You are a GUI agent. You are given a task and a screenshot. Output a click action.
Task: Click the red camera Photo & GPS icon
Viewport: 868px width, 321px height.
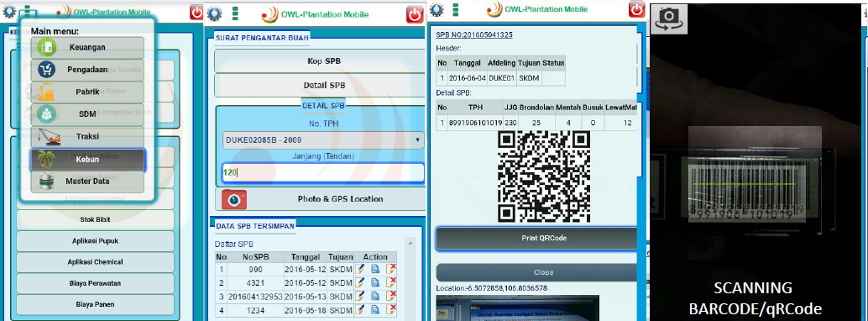[234, 199]
